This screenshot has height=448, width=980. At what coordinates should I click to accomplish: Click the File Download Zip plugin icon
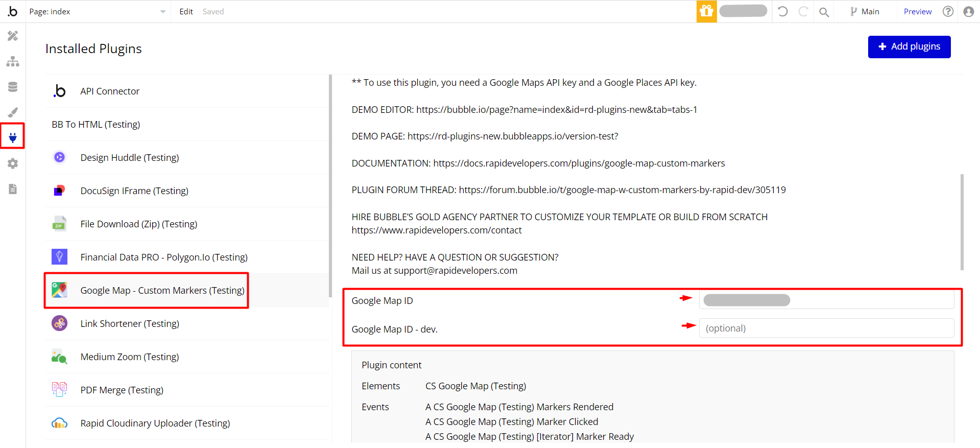pos(59,224)
